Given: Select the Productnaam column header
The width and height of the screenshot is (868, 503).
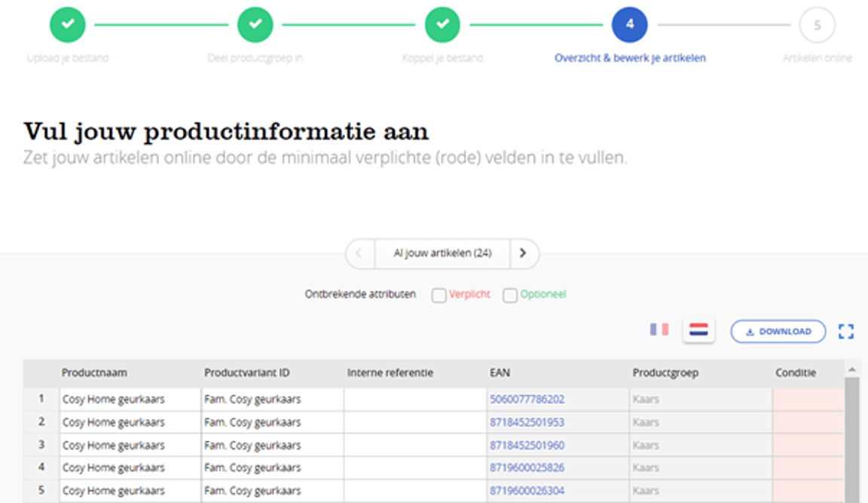Looking at the screenshot, I should pyautogui.click(x=94, y=373).
